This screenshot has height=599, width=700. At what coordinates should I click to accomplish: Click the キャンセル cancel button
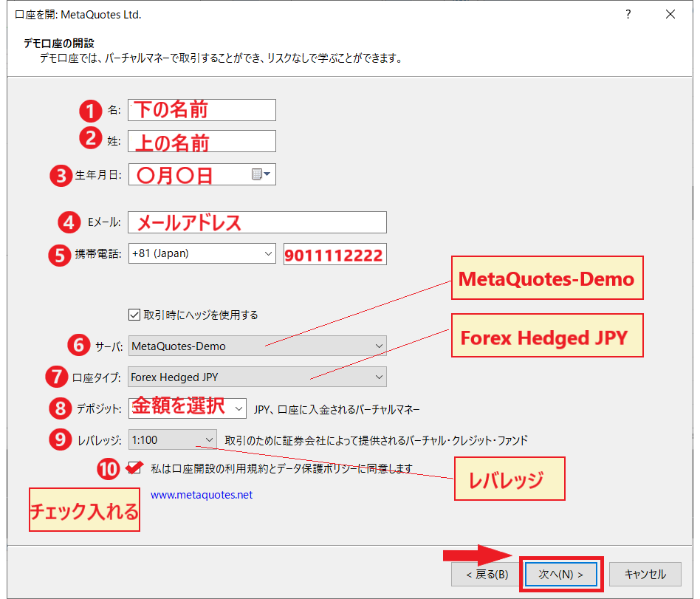(645, 574)
